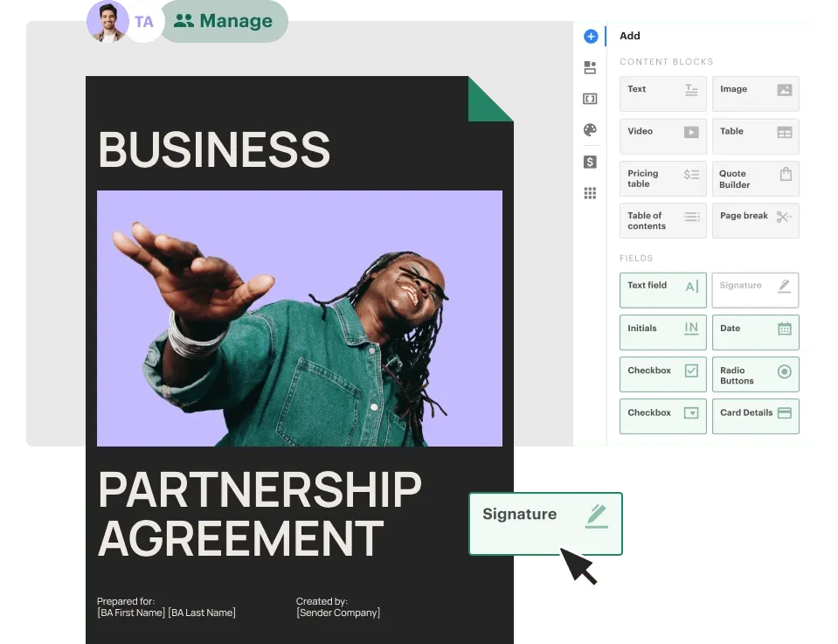
Task: Open the Manage menu
Action: point(225,21)
